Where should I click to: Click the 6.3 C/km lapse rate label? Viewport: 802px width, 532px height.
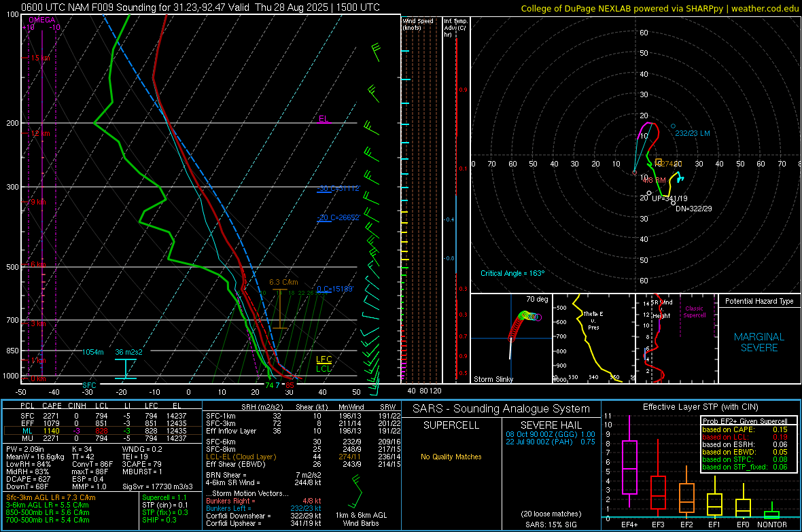point(283,283)
